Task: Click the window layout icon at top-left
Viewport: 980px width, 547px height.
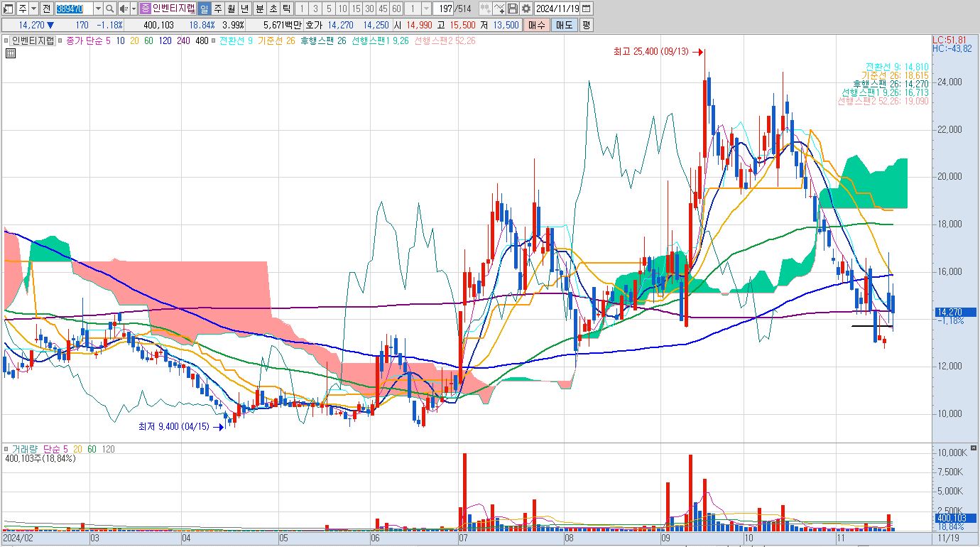Action: [9, 9]
